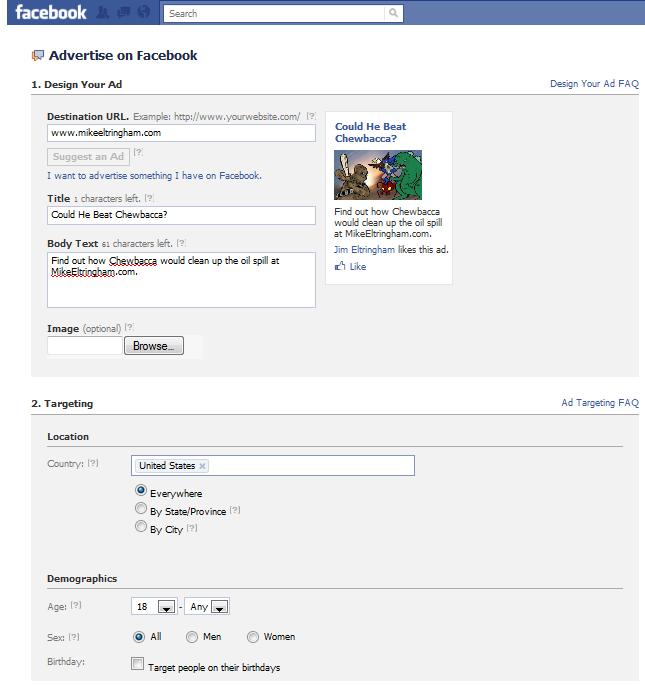
Task: Open the minimum age 18 dropdown
Action: [x=167, y=607]
